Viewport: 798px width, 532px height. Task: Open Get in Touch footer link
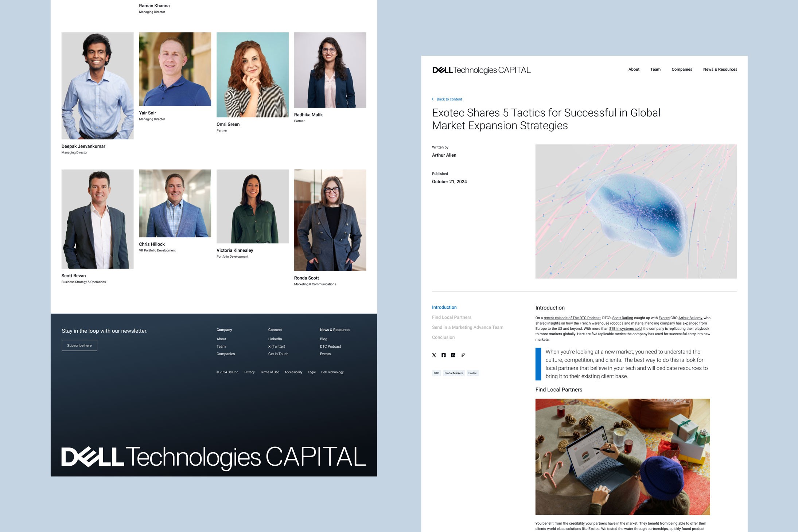pyautogui.click(x=278, y=354)
